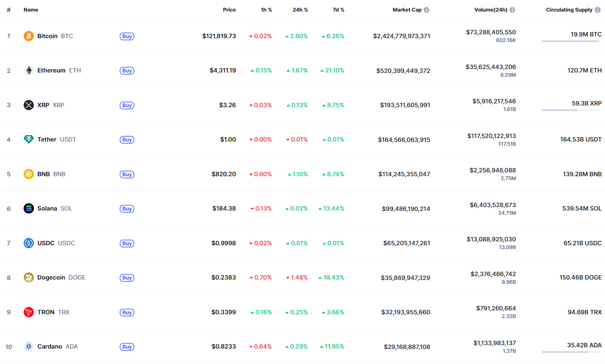The width and height of the screenshot is (605, 364).
Task: Click the Solana logo icon
Action: pos(29,208)
